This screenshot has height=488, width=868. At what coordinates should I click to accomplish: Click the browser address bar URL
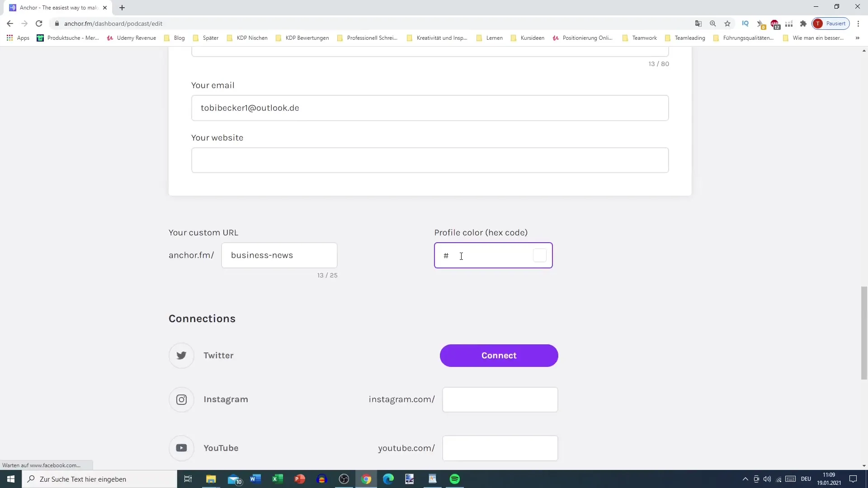[x=113, y=23]
